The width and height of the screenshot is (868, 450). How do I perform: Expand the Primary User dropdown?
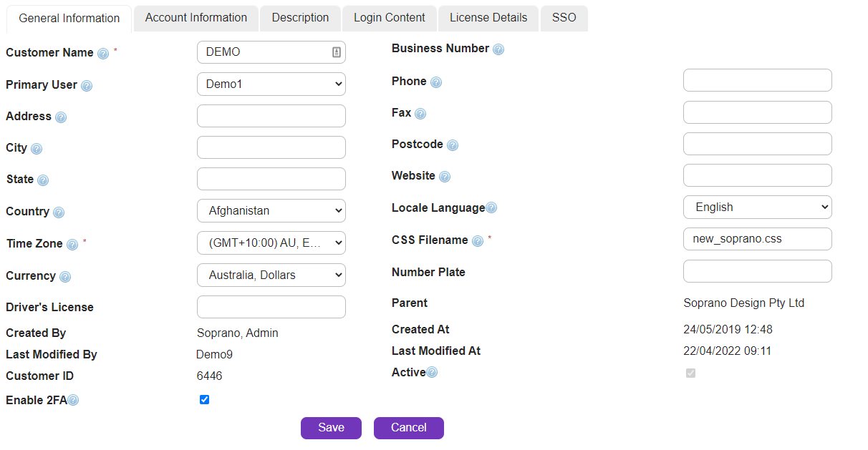[271, 84]
